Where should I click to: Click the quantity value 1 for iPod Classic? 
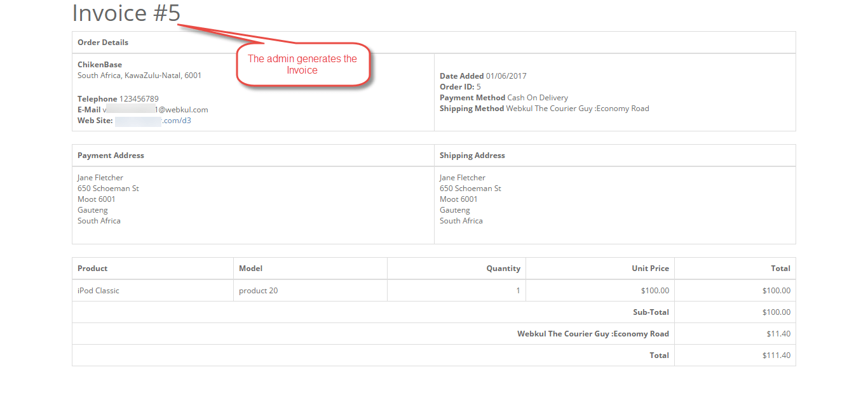click(x=517, y=290)
